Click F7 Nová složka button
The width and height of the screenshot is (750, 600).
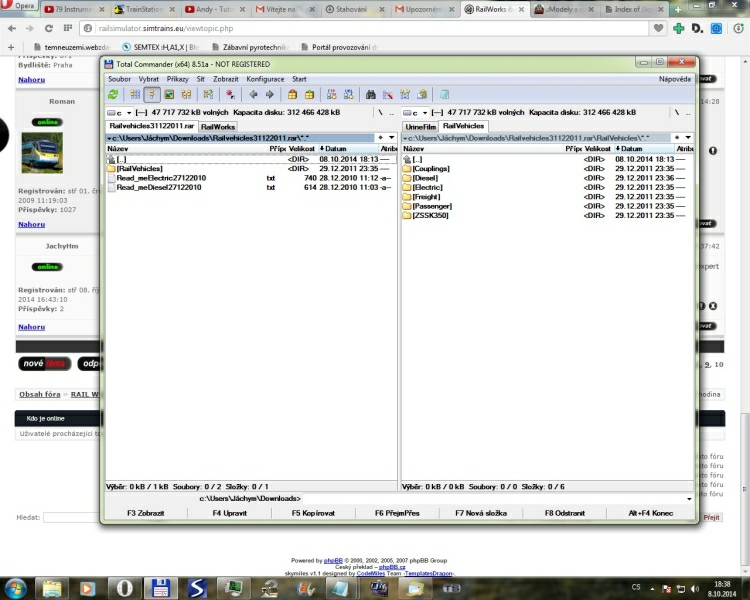coord(481,513)
